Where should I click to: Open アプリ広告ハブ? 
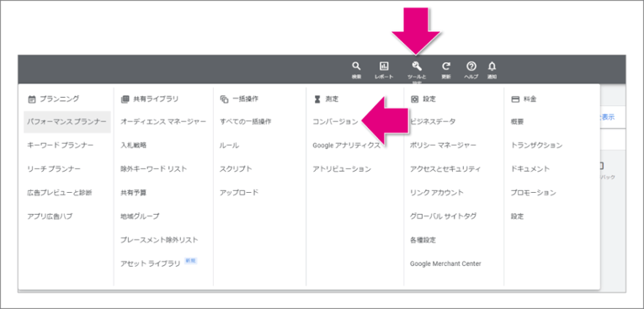[50, 216]
